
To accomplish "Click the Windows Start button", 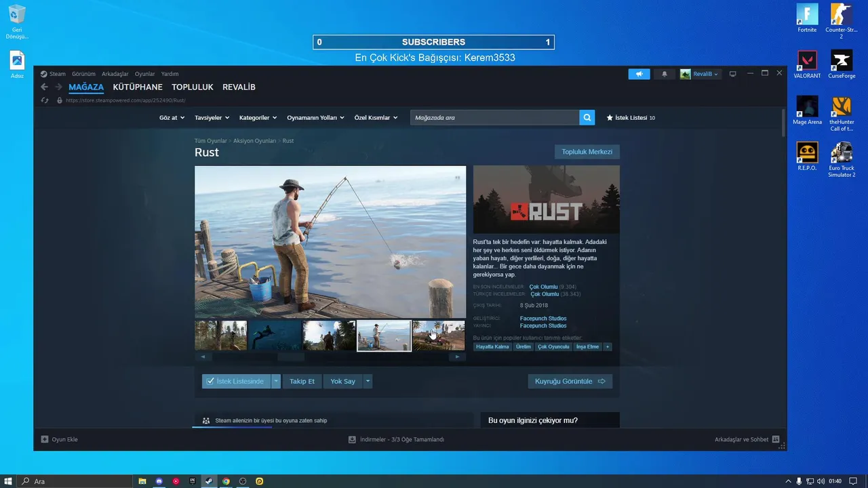I will point(9,481).
